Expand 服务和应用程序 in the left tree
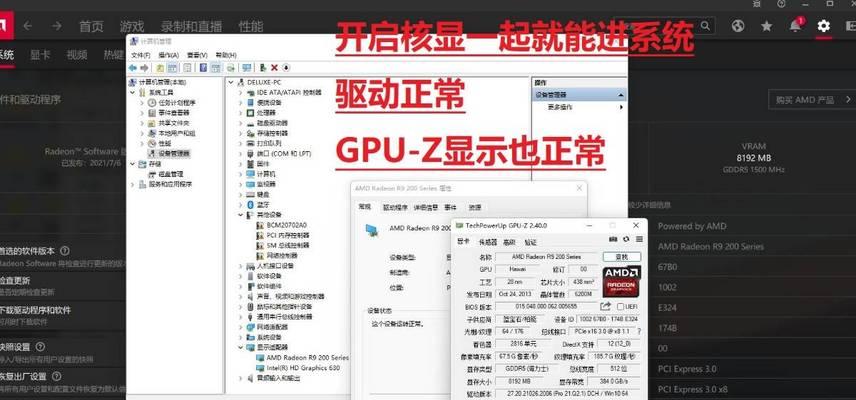856x400 pixels. click(133, 184)
